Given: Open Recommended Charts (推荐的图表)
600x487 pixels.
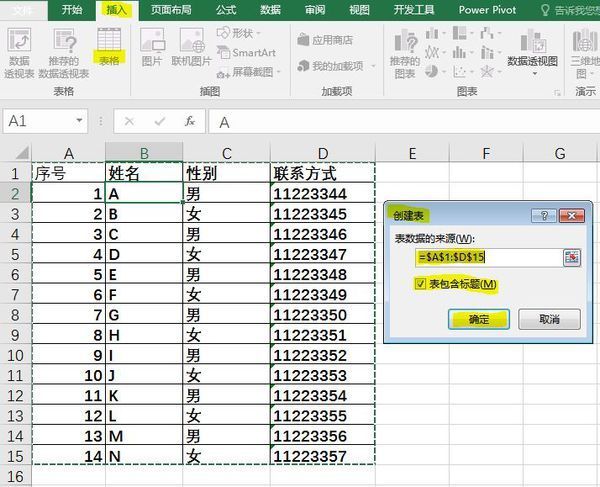Looking at the screenshot, I should click(x=405, y=54).
